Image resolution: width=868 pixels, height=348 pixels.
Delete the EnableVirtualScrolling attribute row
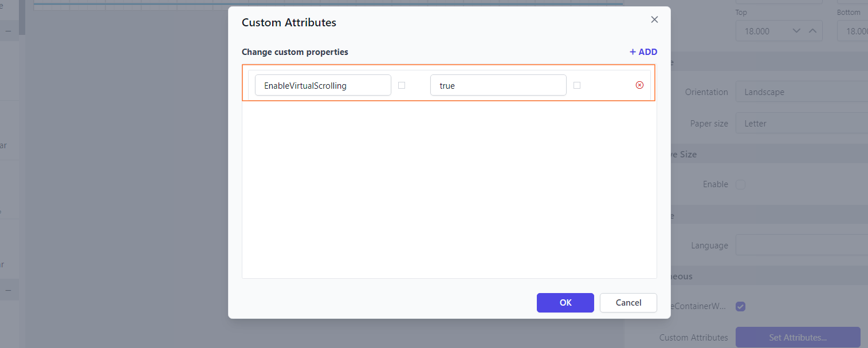point(639,85)
